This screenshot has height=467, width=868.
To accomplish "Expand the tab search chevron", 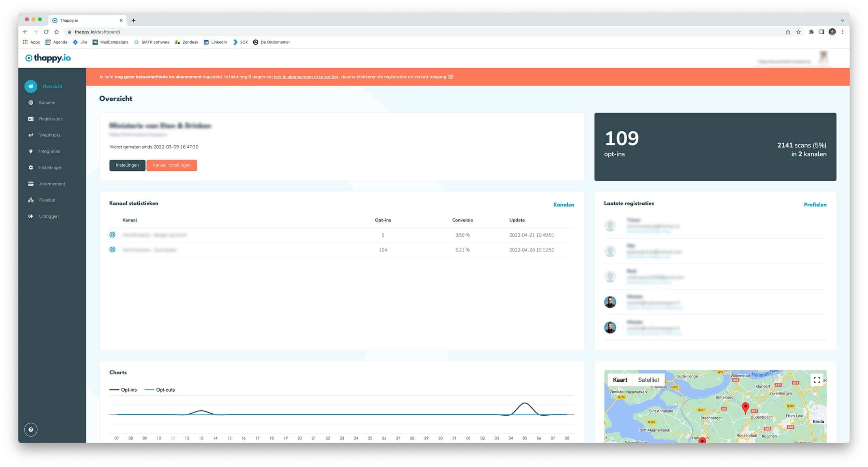I will click(x=842, y=21).
